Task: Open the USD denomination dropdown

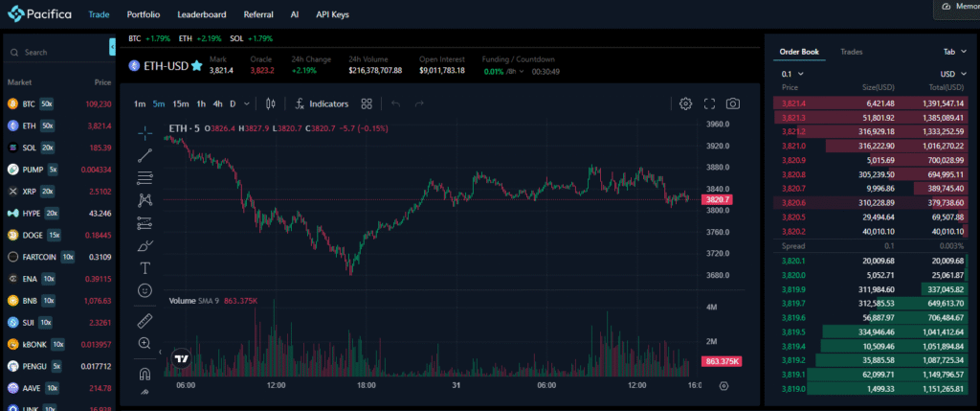Action: 951,74
